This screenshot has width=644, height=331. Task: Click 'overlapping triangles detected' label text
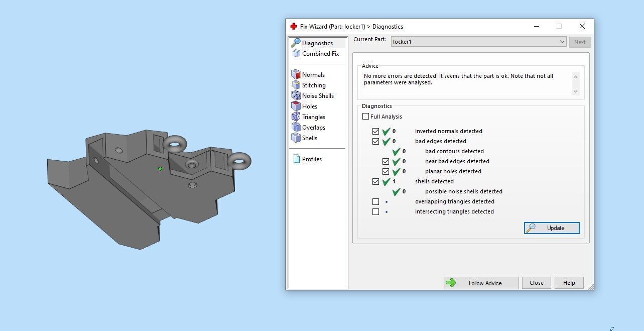(x=454, y=201)
